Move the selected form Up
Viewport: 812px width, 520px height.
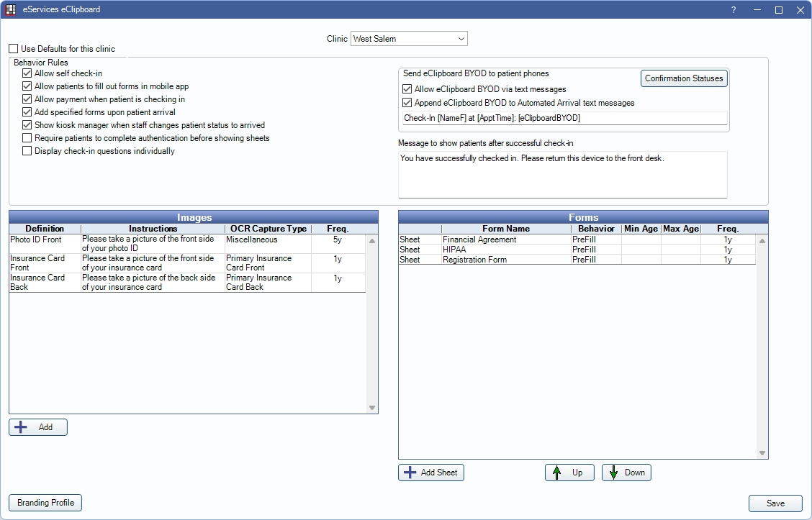(569, 473)
